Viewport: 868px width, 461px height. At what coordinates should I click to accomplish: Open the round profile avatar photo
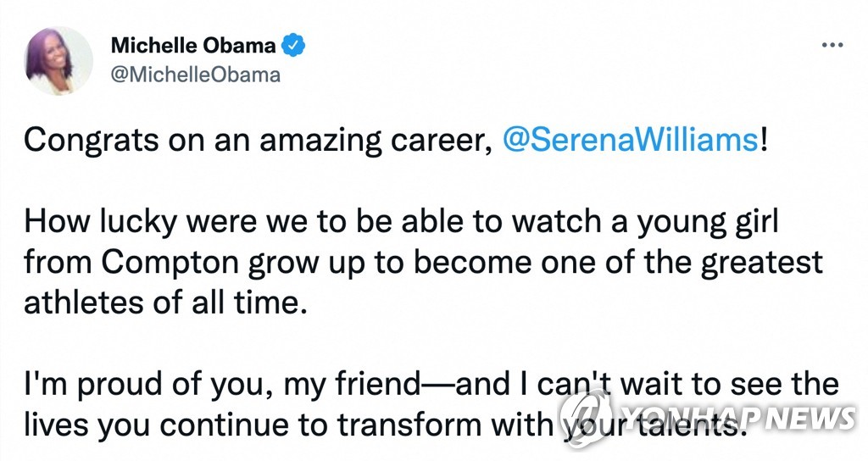pos(58,60)
